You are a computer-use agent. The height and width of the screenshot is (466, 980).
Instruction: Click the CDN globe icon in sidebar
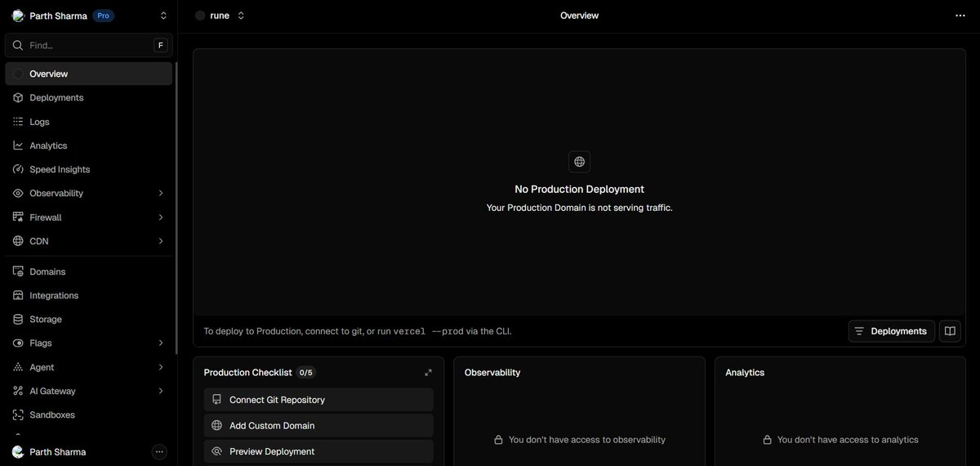click(18, 241)
